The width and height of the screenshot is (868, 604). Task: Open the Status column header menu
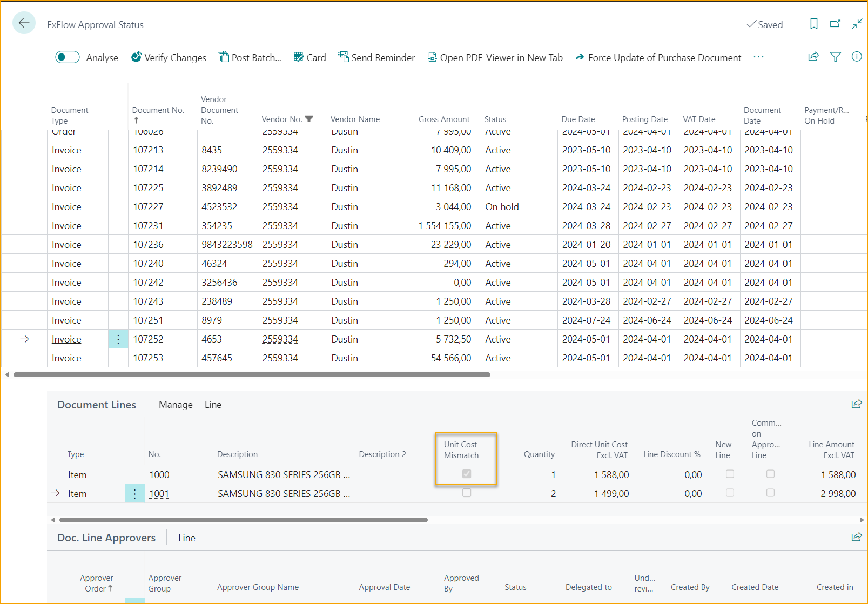[495, 119]
